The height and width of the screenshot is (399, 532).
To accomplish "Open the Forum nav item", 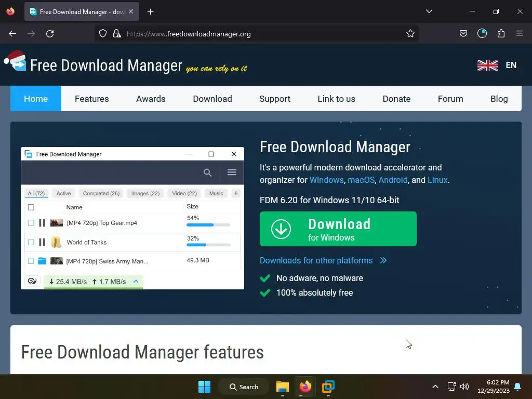I will pos(450,99).
